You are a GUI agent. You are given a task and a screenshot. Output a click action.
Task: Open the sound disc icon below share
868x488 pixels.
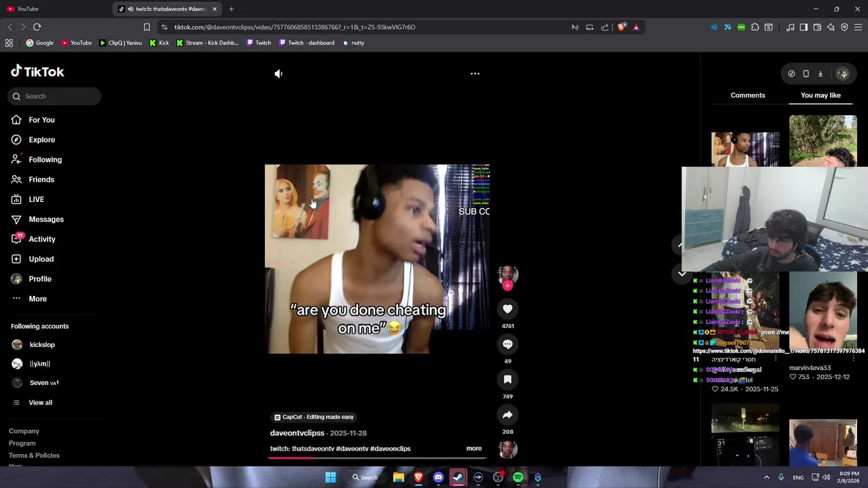click(507, 449)
